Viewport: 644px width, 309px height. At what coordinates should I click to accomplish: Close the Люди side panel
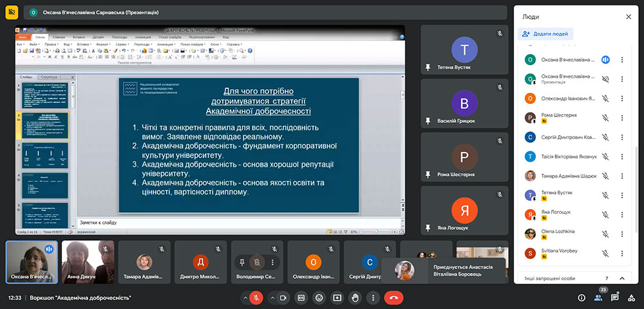click(629, 17)
